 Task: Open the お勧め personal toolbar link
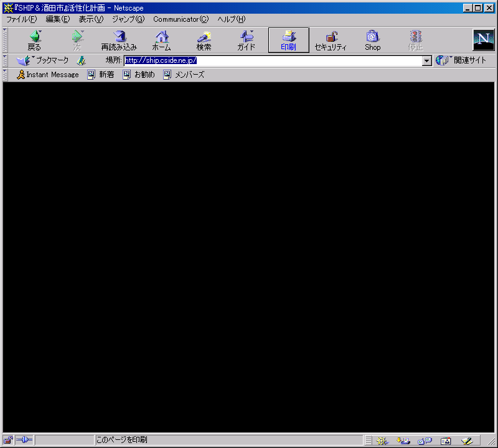pyautogui.click(x=139, y=75)
